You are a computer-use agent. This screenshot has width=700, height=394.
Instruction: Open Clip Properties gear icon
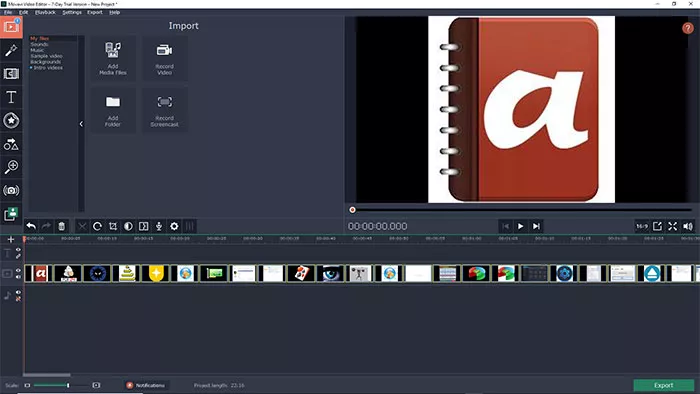click(174, 226)
